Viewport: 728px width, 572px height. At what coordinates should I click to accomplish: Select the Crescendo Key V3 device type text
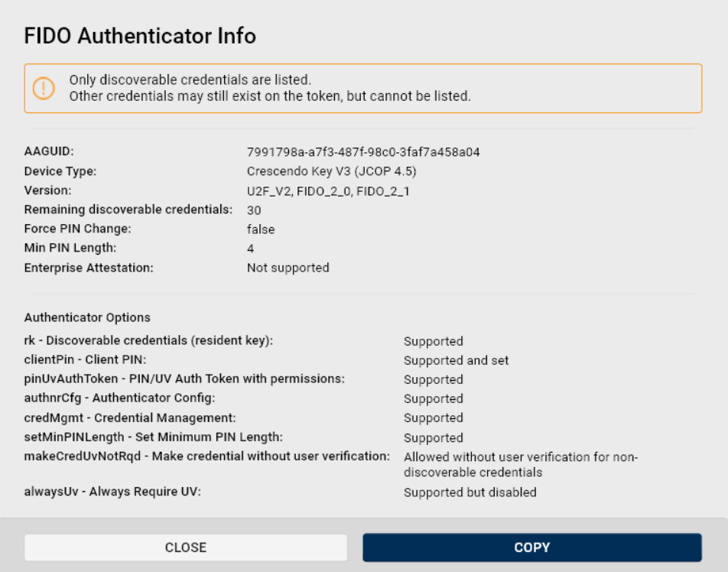(x=331, y=171)
